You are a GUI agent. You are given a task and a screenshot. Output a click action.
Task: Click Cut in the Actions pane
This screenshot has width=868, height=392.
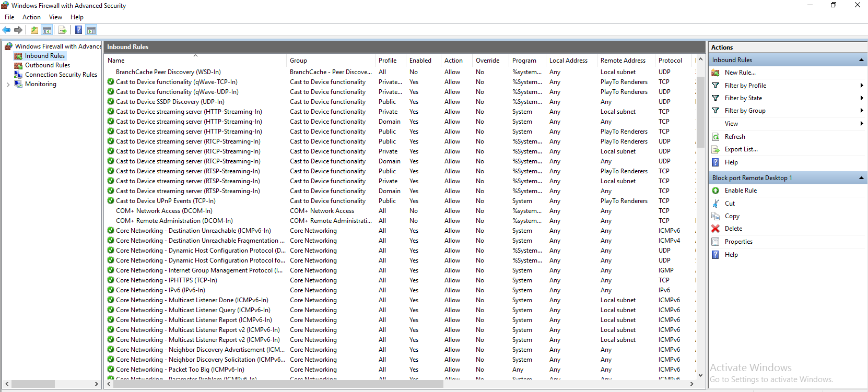tap(730, 204)
